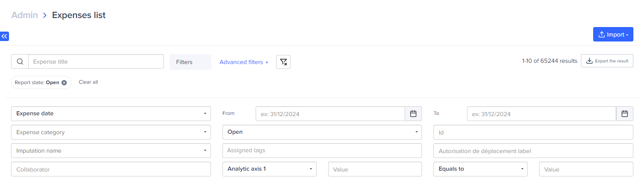
Task: Click the Clear all link
Action: (88, 82)
